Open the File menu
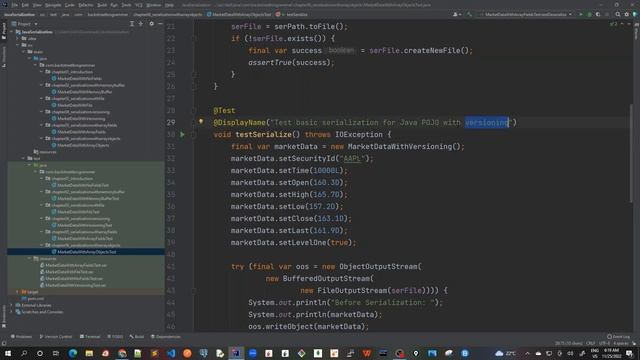The image size is (640, 360). click(x=15, y=5)
